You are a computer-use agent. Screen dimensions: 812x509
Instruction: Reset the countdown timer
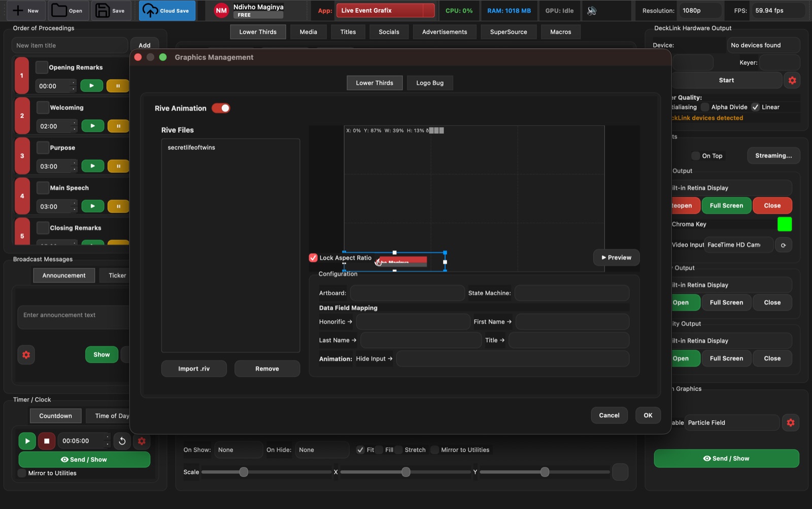tap(122, 441)
